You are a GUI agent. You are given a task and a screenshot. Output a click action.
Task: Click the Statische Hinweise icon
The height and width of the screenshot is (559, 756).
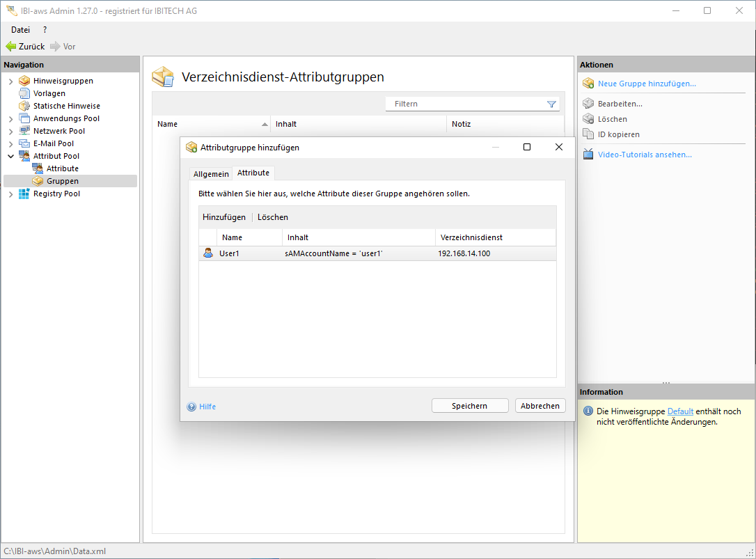24,106
